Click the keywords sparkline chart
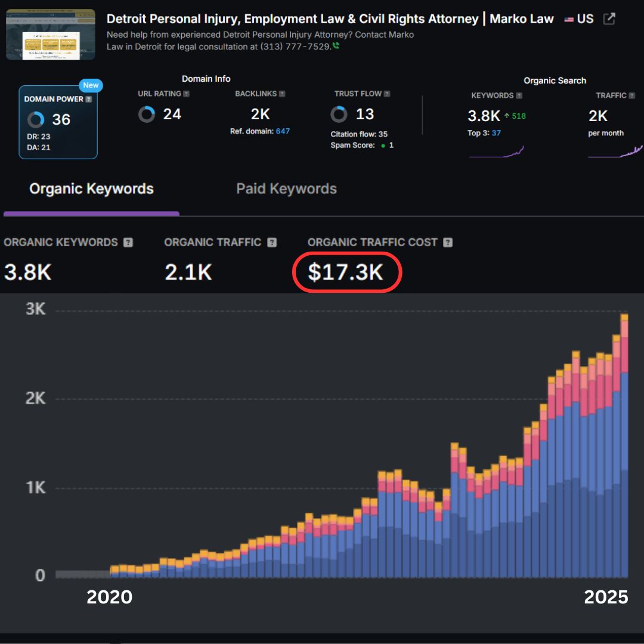This screenshot has height=644, width=644. (497, 151)
